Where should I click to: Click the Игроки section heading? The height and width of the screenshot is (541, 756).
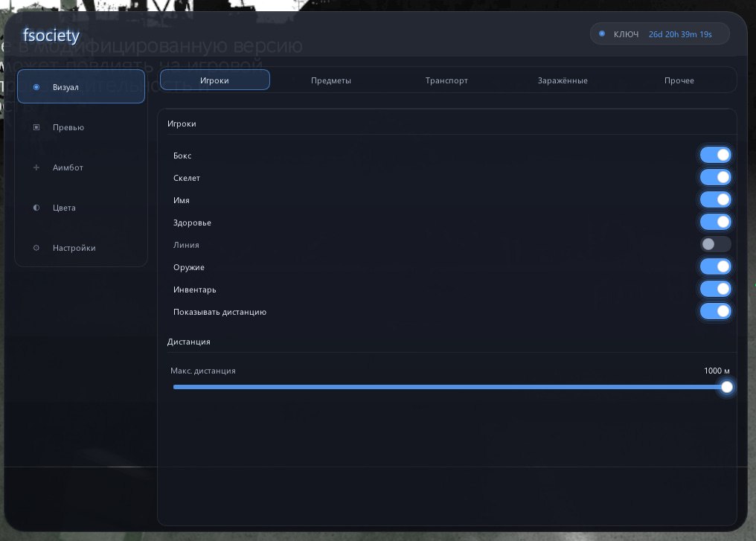pyautogui.click(x=182, y=124)
